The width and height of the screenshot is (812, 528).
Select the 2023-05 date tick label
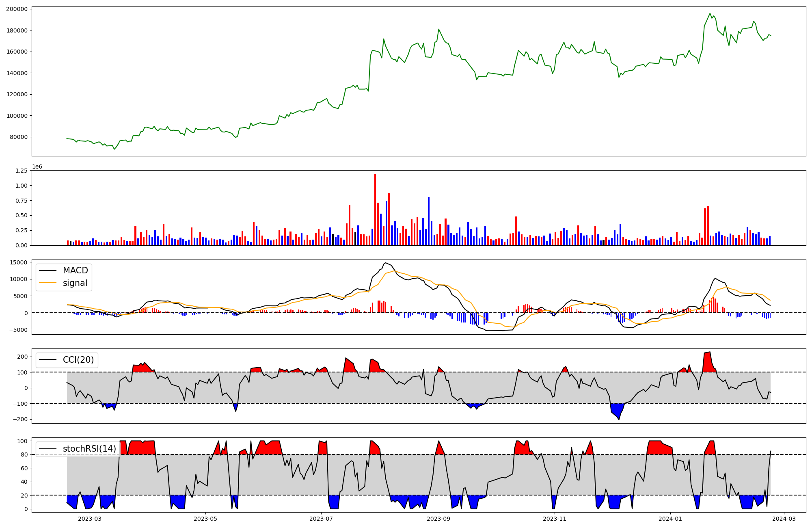click(205, 518)
